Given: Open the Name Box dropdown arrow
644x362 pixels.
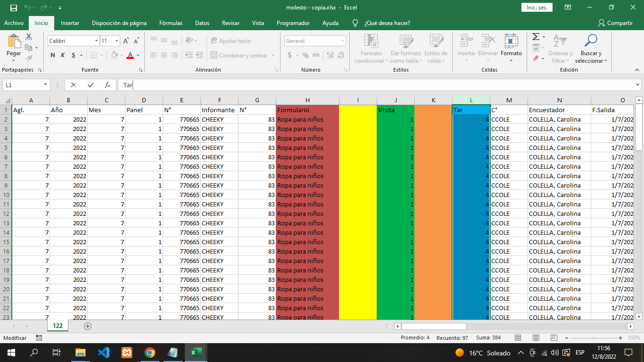Looking at the screenshot, I should (x=46, y=85).
